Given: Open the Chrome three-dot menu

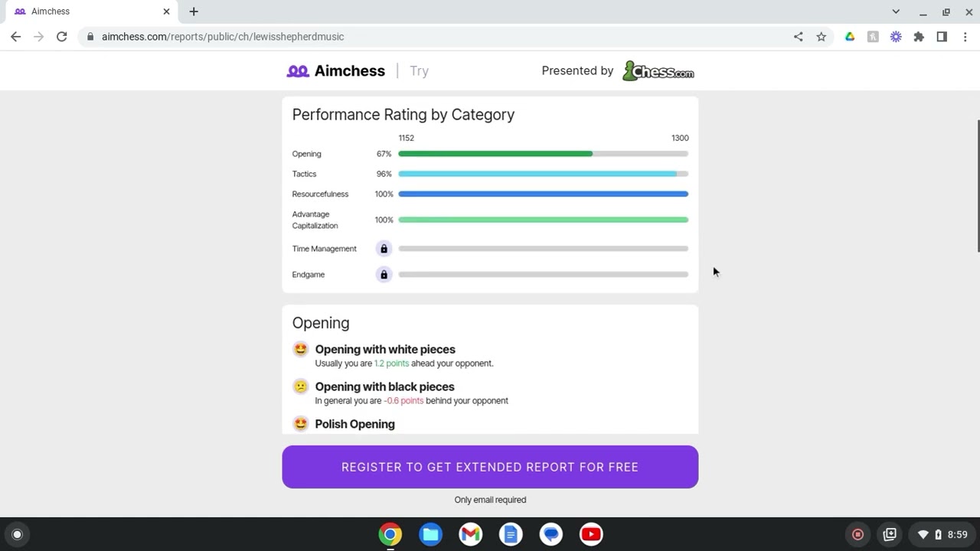Looking at the screenshot, I should (x=965, y=37).
